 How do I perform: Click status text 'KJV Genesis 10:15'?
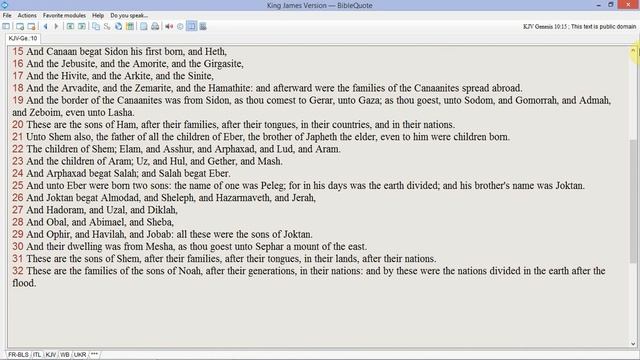click(x=545, y=27)
